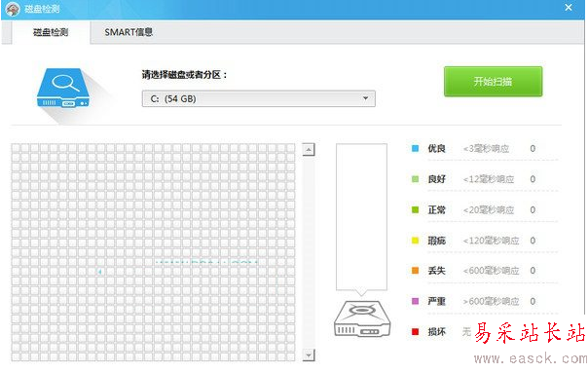Click the red 损坏 color swatch

[415, 332]
